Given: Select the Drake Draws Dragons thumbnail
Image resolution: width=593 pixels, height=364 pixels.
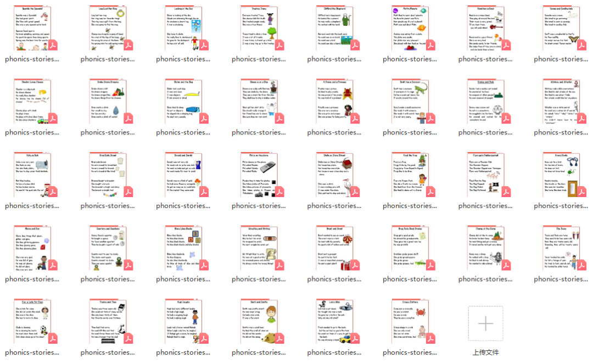Looking at the screenshot, I should pyautogui.click(x=108, y=101).
